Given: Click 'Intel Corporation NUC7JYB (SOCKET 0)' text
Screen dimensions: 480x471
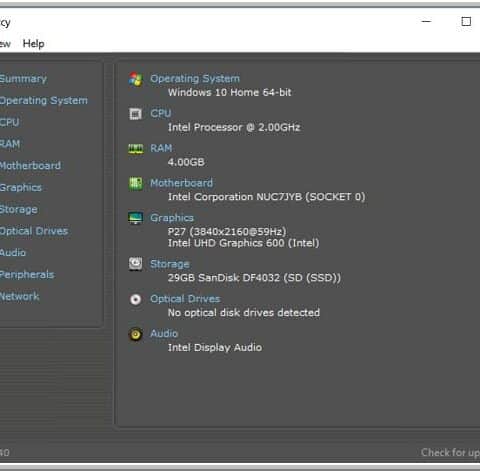Looking at the screenshot, I should click(267, 197).
